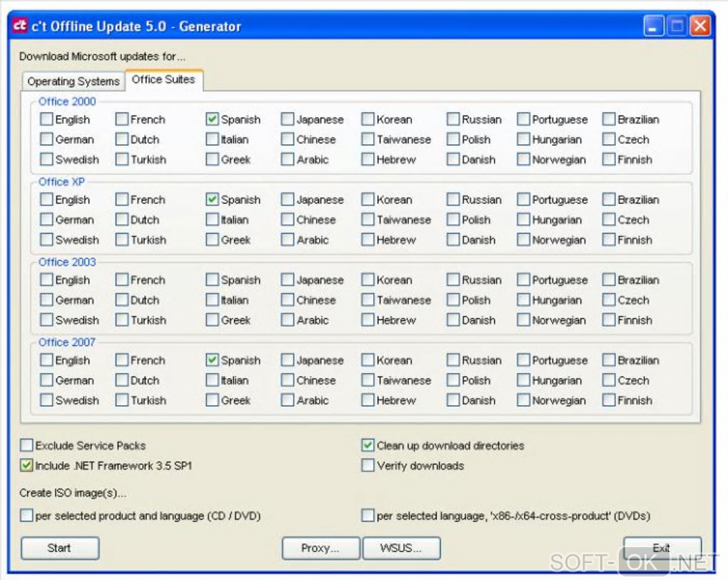Check Turkish under Office 2003
728x580 pixels.
121,320
